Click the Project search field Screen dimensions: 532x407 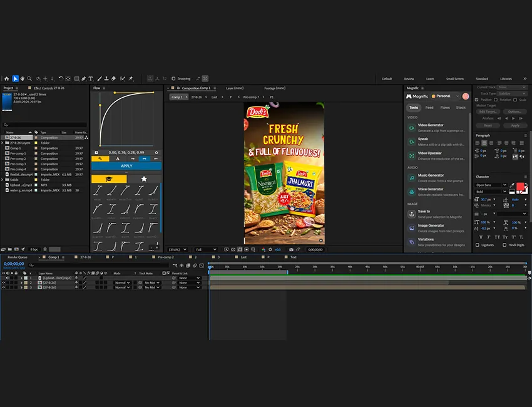pyautogui.click(x=44, y=125)
